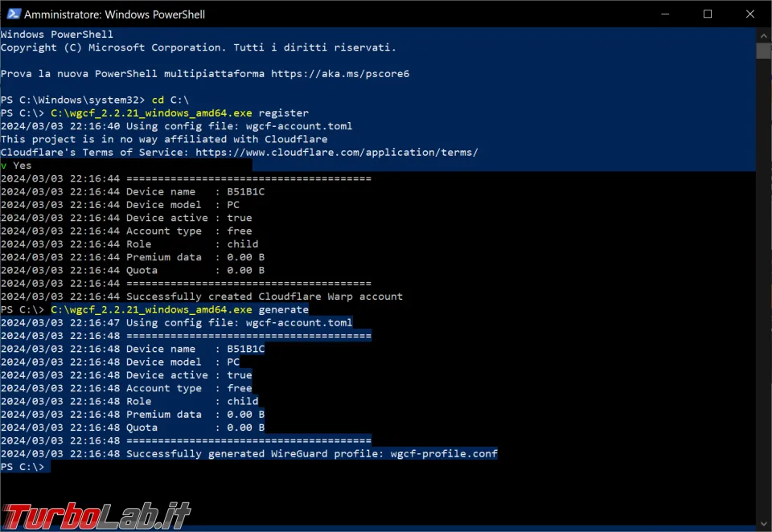Click the 'Amministratore: Windows PowerShell' title text
Viewport: 772px width, 532px height.
114,14
